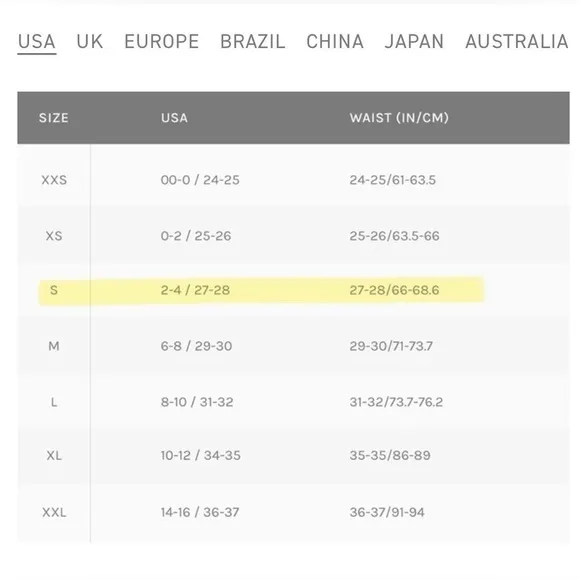Click the 2-4 / 27-28 USA cell
The height and width of the screenshot is (580, 580).
coord(195,290)
